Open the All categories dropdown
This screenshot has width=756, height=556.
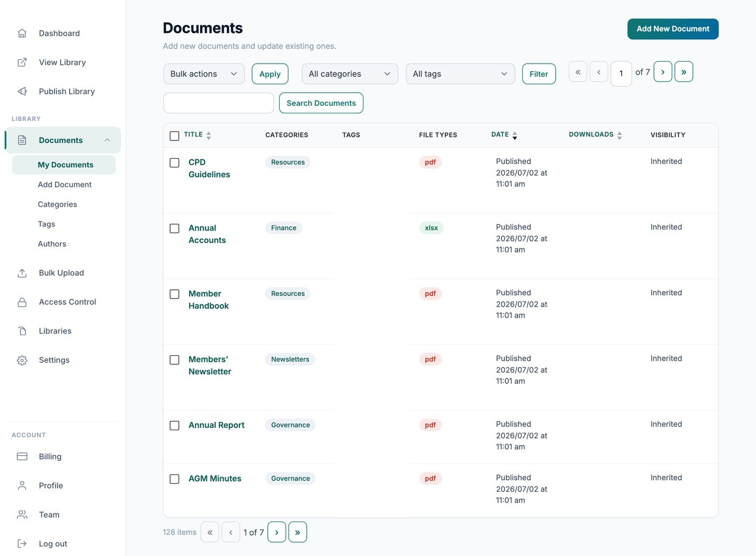tap(350, 74)
